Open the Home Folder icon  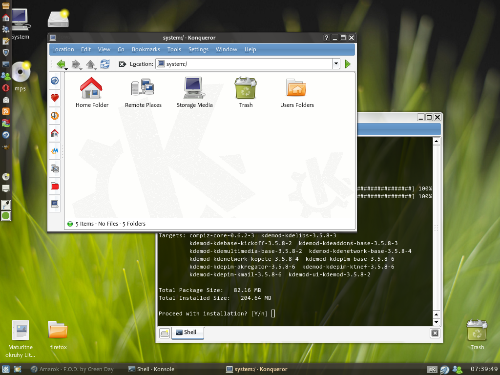(92, 92)
